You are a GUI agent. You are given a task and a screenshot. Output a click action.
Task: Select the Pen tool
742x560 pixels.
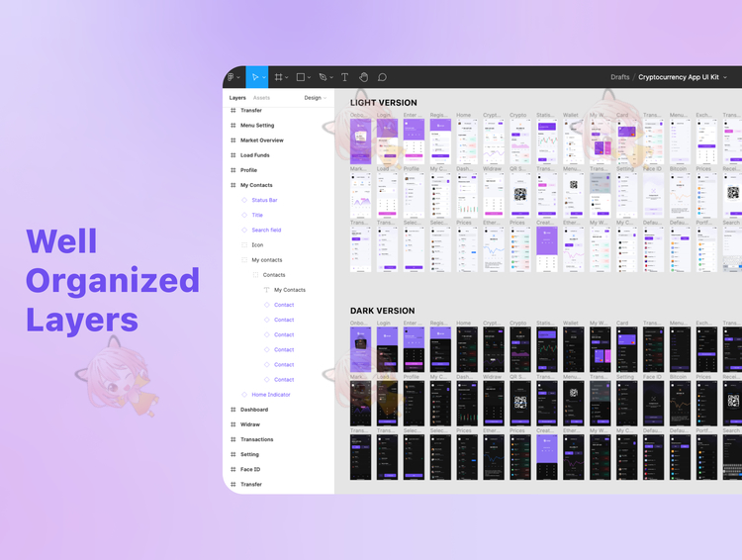pos(323,77)
